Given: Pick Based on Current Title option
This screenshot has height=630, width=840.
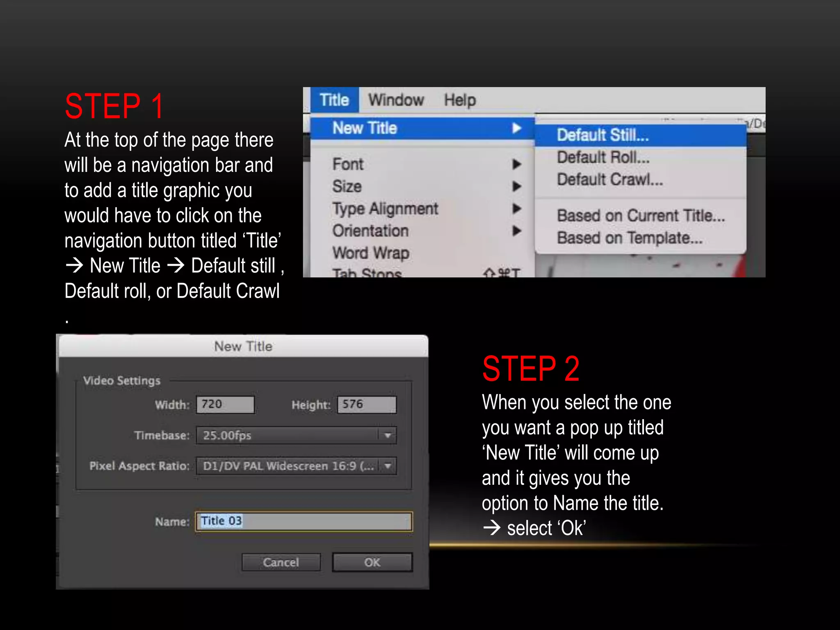Looking at the screenshot, I should tap(641, 216).
